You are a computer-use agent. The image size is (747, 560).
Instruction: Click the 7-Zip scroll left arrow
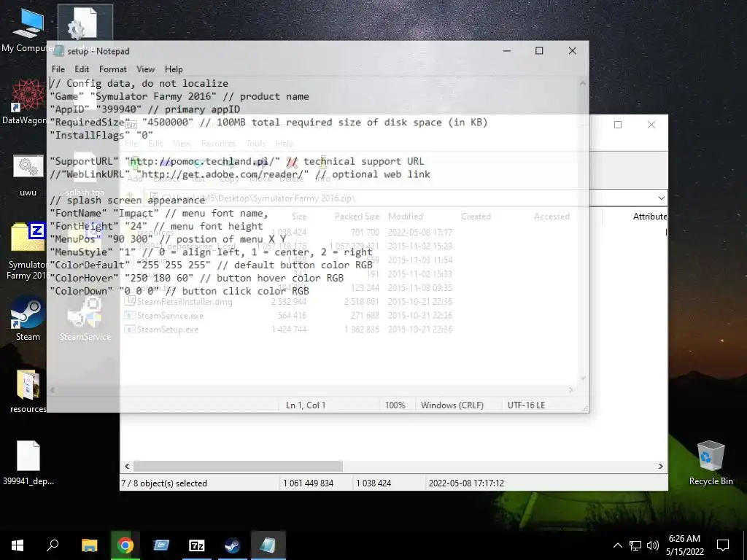tap(127, 466)
